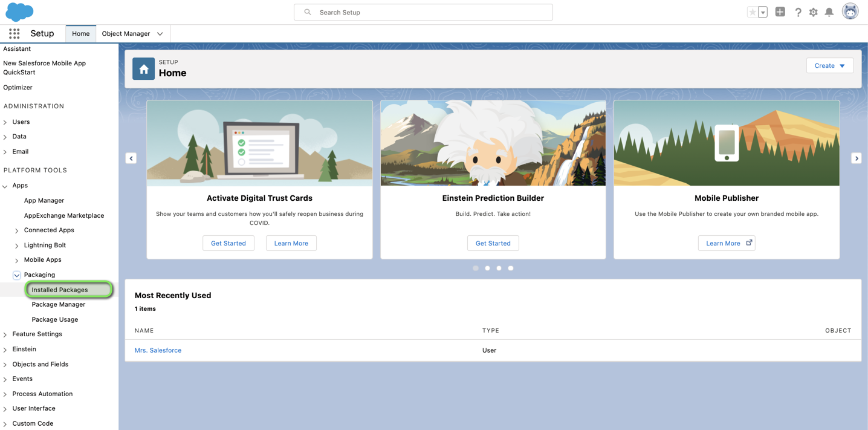Open the Help question mark icon
This screenshot has width=868, height=430.
(x=798, y=12)
